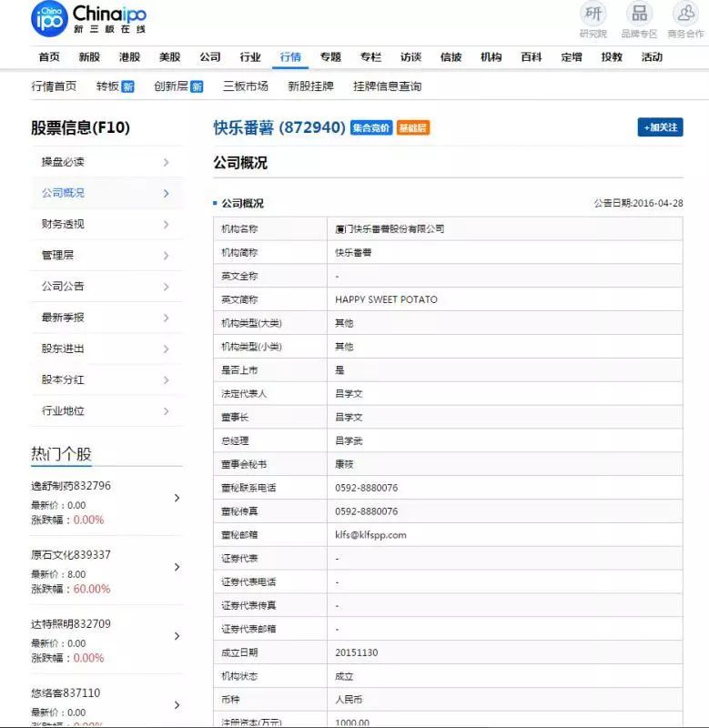Open the 公司 navigation item
The height and width of the screenshot is (728, 709).
[x=210, y=57]
